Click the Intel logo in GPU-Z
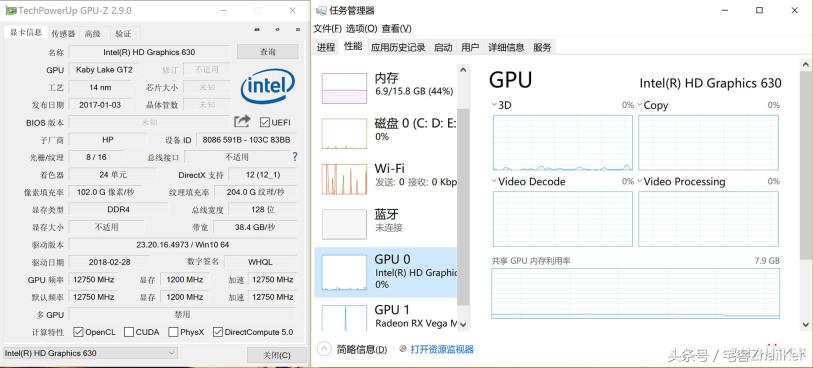Screen dimensions: 813x368 268,87
